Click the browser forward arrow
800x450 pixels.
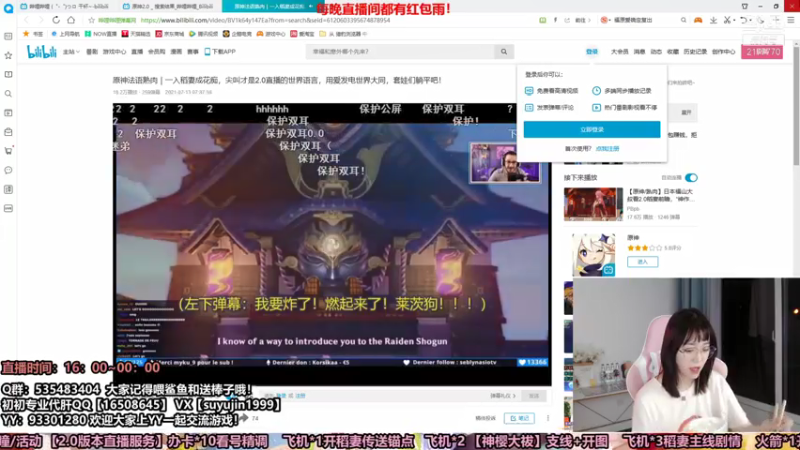pyautogui.click(x=41, y=20)
